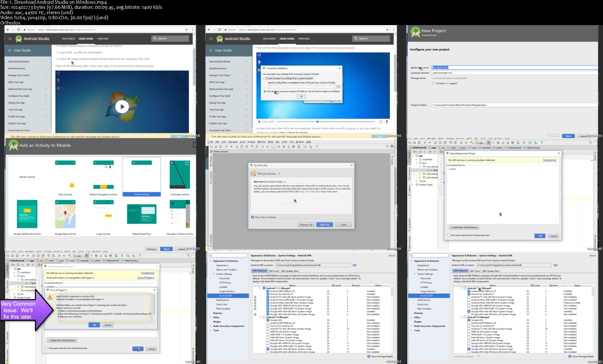Screen dimensions: 603x364
Task: Toggle checkbox on the Preparing install row
Action: 469,303
